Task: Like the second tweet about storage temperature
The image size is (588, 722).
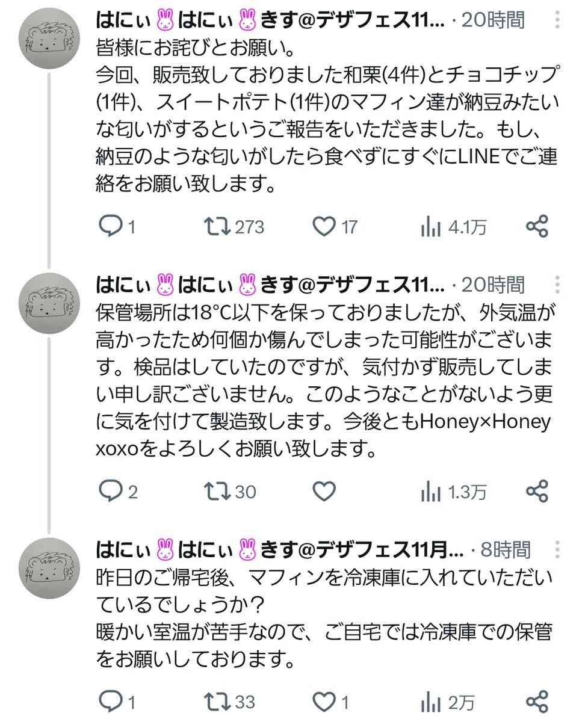Action: coord(326,492)
